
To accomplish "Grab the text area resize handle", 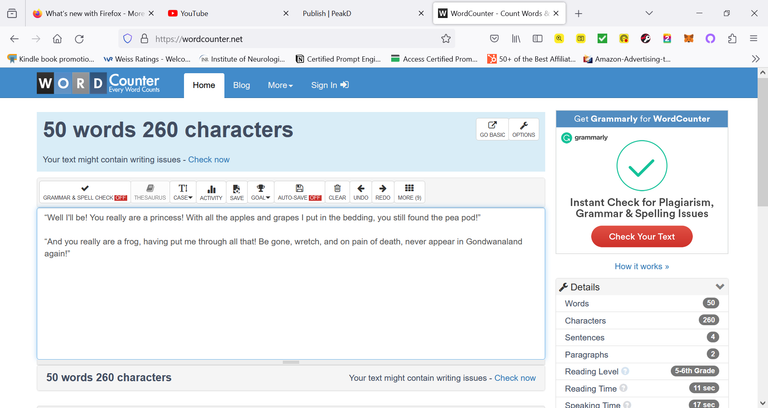I will pyautogui.click(x=291, y=362).
